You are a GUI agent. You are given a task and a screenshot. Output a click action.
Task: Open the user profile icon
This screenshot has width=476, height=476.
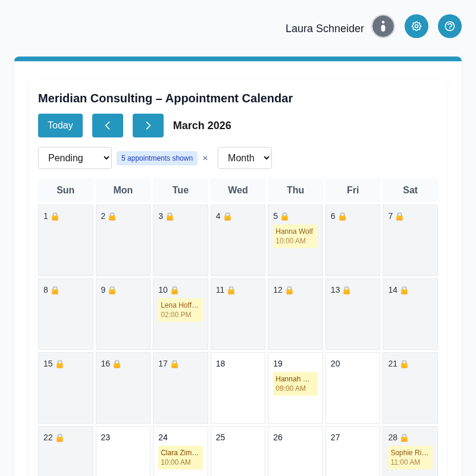[383, 26]
